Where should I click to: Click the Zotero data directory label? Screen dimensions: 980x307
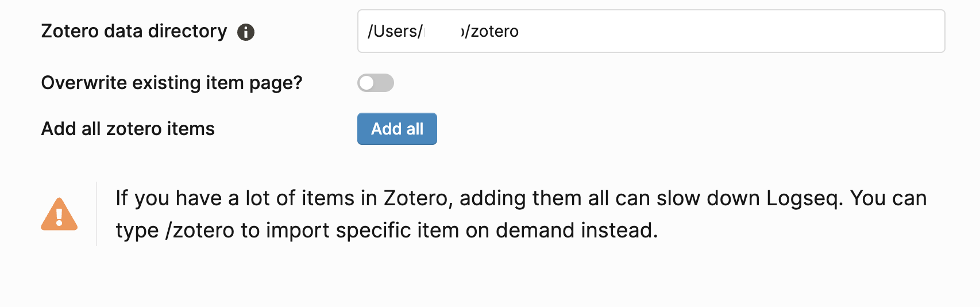tap(134, 31)
